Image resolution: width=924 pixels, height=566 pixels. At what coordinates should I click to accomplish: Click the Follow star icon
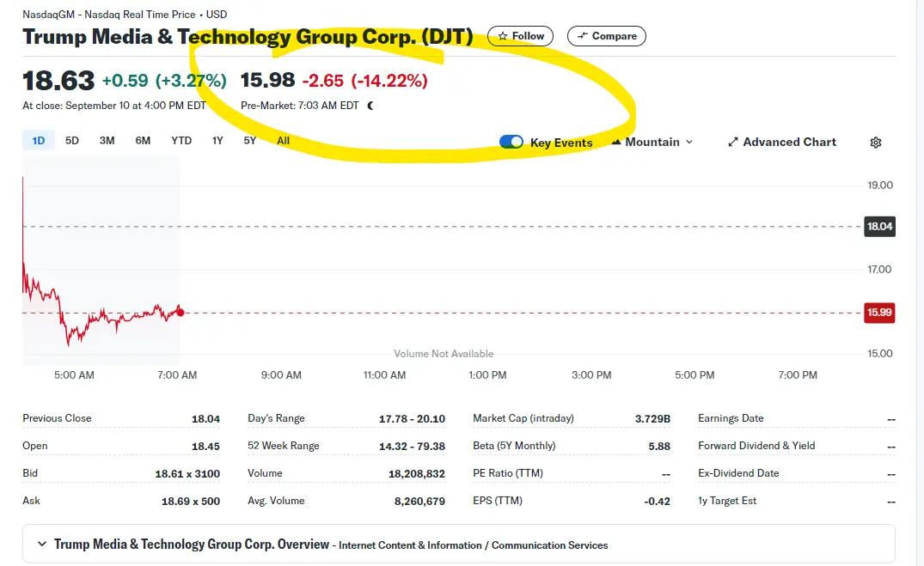(504, 36)
